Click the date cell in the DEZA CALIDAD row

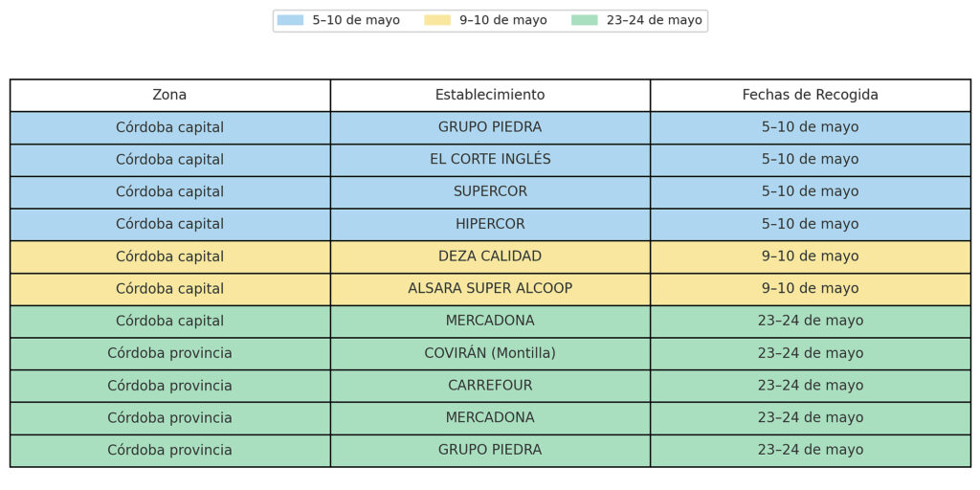(x=810, y=256)
